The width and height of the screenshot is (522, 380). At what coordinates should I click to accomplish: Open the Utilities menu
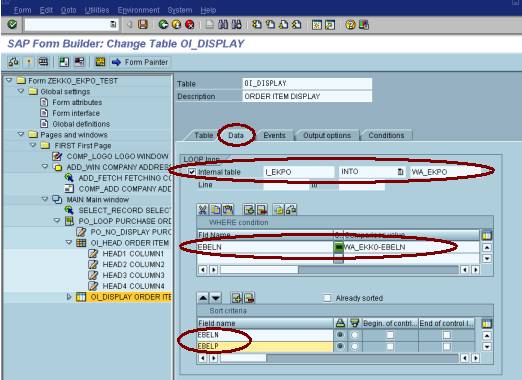[97, 10]
